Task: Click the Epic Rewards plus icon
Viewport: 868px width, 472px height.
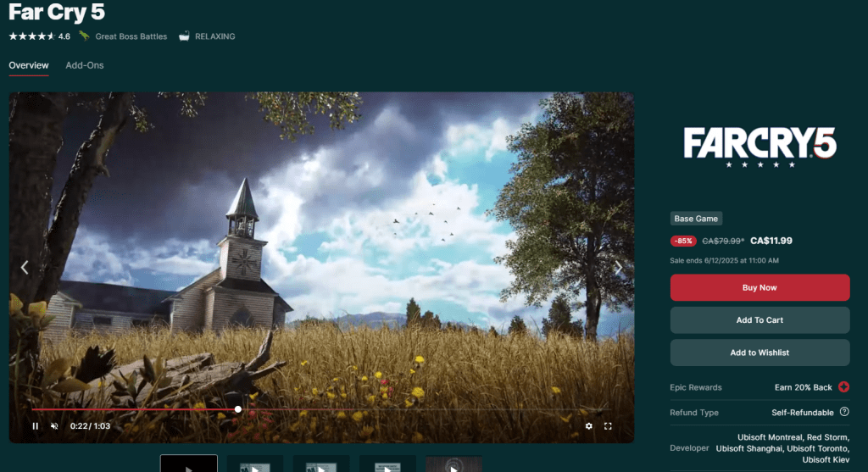Action: coord(843,386)
